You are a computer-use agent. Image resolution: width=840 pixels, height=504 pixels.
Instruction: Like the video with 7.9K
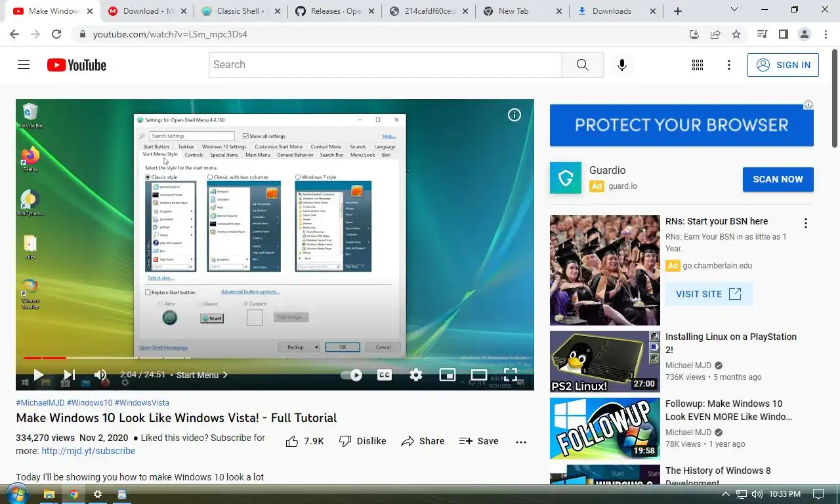tap(305, 441)
